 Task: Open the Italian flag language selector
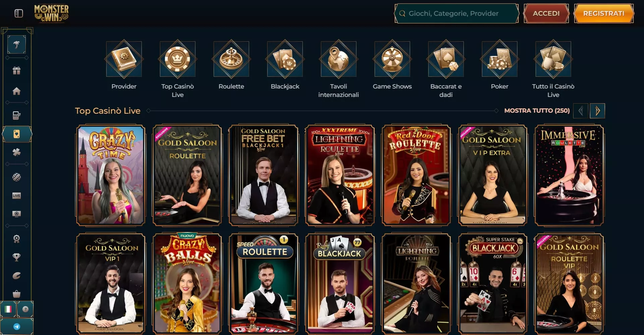[8, 309]
